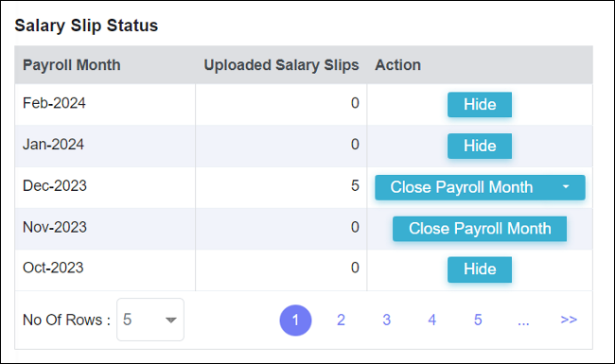Hide the Oct-2023 payroll month
This screenshot has height=364, width=615.
click(480, 269)
